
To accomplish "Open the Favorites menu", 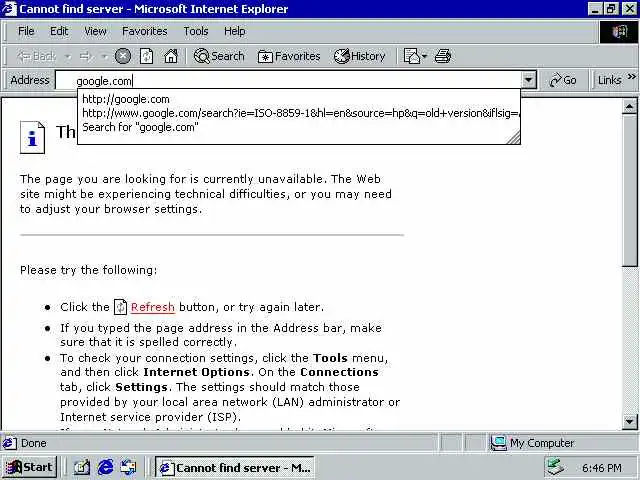I will (144, 31).
